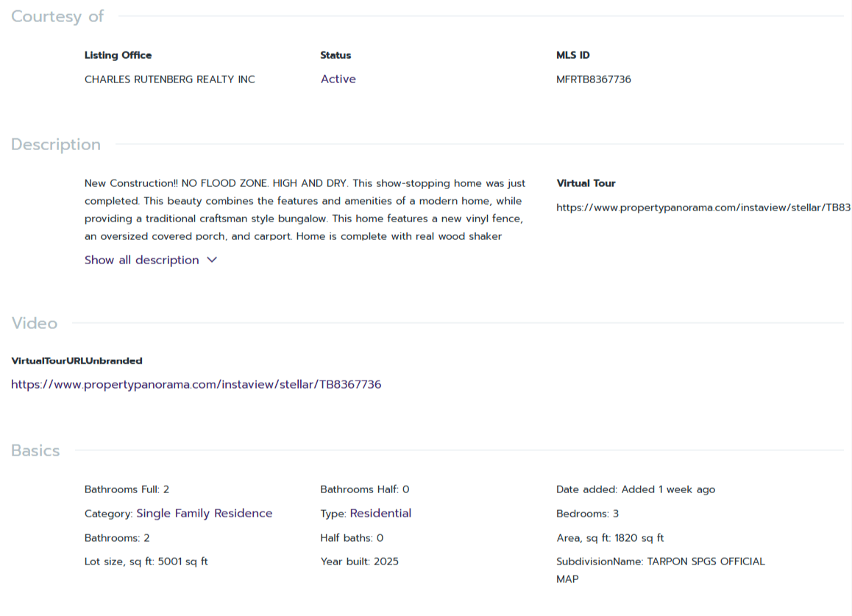852x616 pixels.
Task: Click the Basics section heading
Action: pyautogui.click(x=35, y=450)
